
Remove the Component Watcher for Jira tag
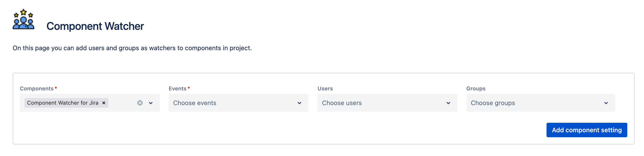click(x=104, y=103)
